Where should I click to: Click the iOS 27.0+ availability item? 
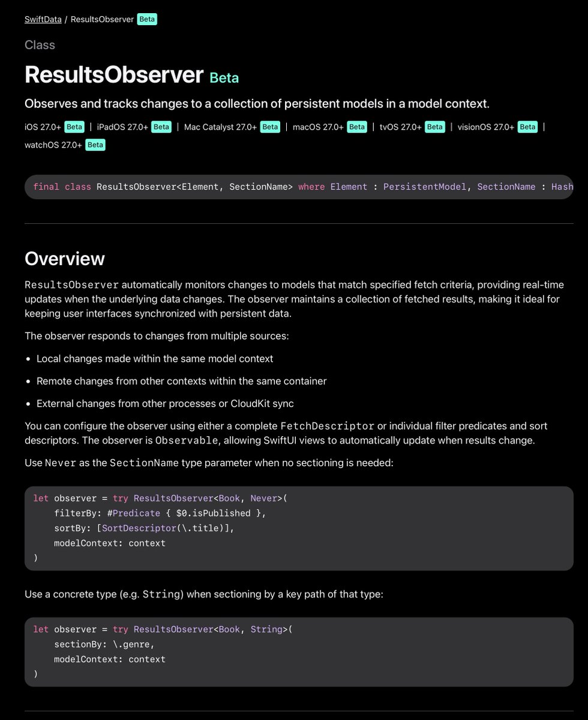coord(43,127)
